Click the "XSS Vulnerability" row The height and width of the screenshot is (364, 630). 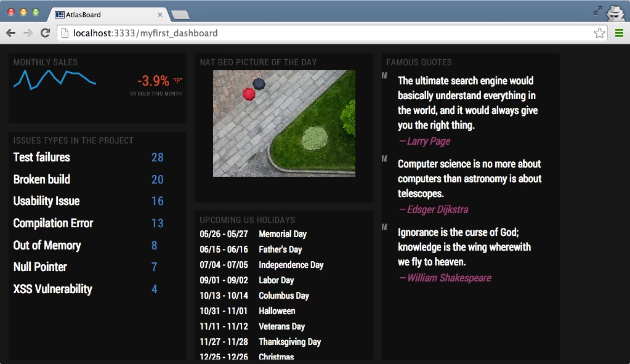(52, 289)
